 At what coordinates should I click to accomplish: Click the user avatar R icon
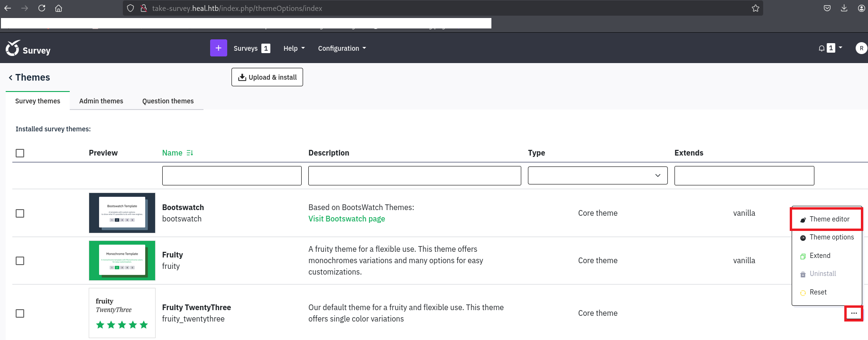861,48
